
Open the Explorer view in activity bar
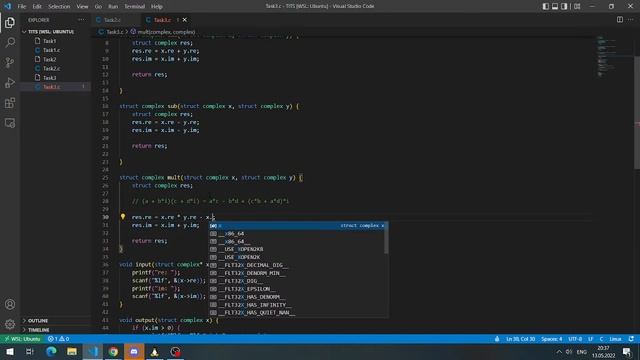pos(10,22)
